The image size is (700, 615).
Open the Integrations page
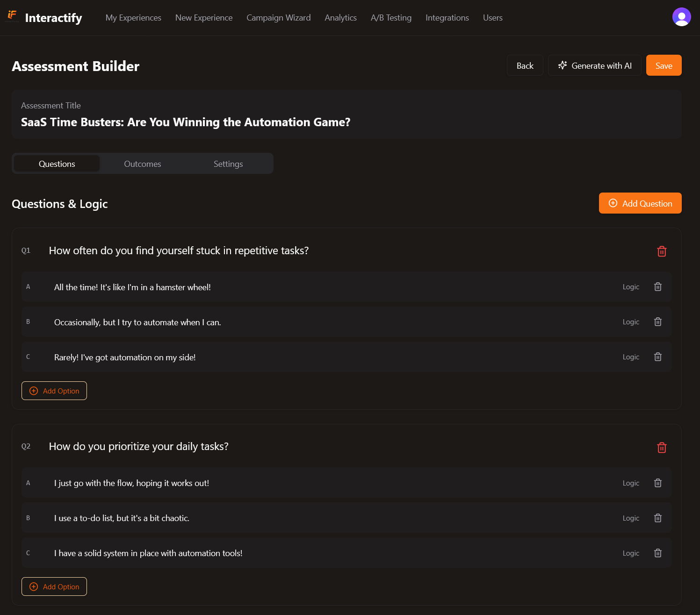click(447, 18)
